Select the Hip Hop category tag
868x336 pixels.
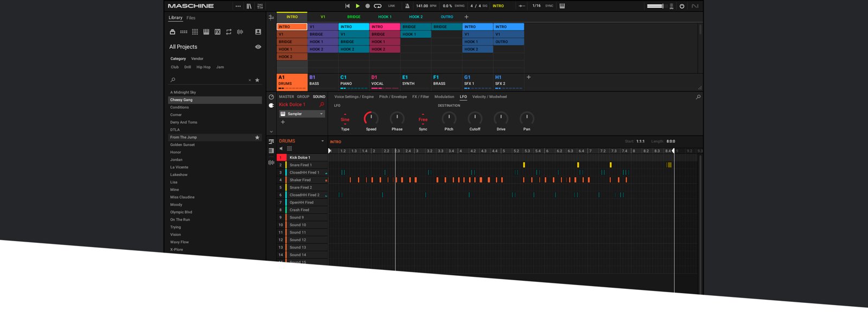coord(203,67)
